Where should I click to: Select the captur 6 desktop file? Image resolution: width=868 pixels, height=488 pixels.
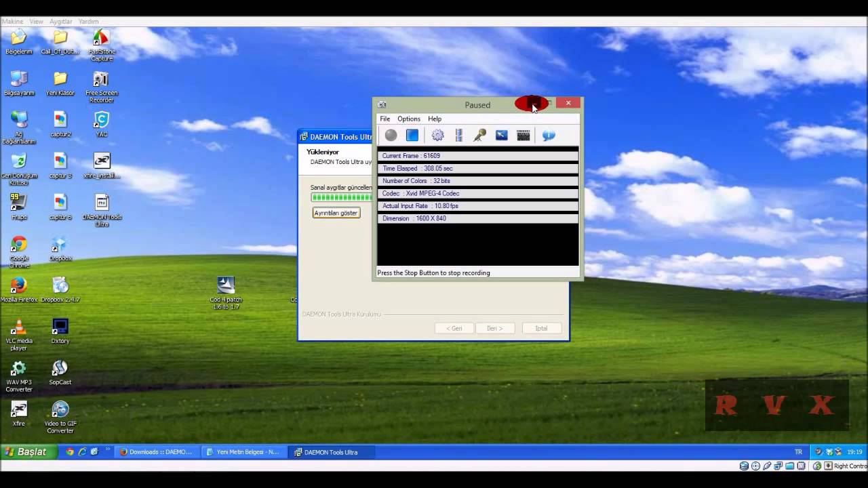(60, 207)
